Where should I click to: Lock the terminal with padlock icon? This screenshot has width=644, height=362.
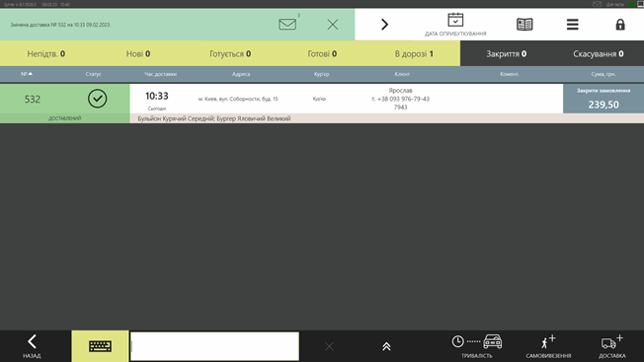pos(620,25)
